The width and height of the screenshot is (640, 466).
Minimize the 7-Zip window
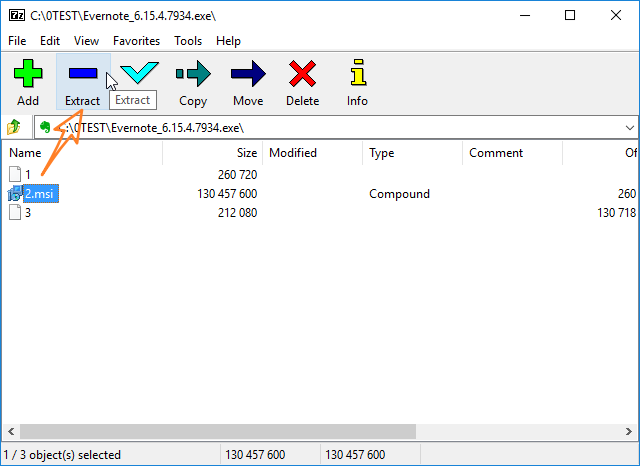point(525,16)
